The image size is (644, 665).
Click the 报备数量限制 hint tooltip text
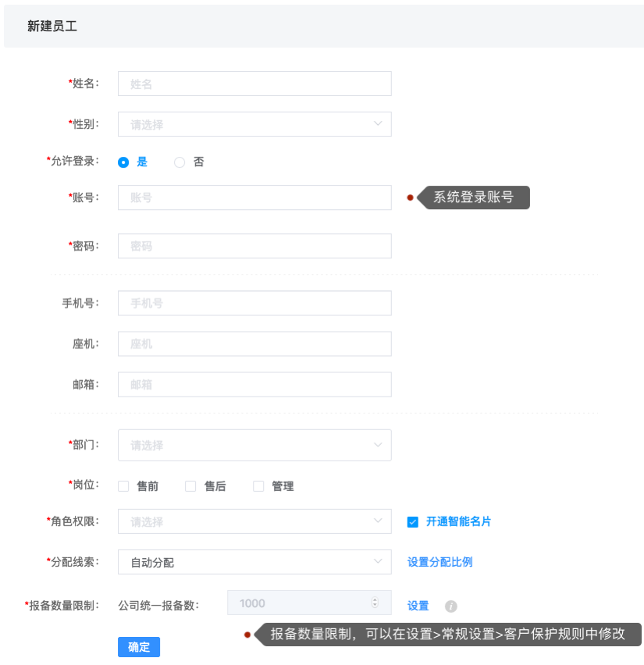(x=448, y=635)
